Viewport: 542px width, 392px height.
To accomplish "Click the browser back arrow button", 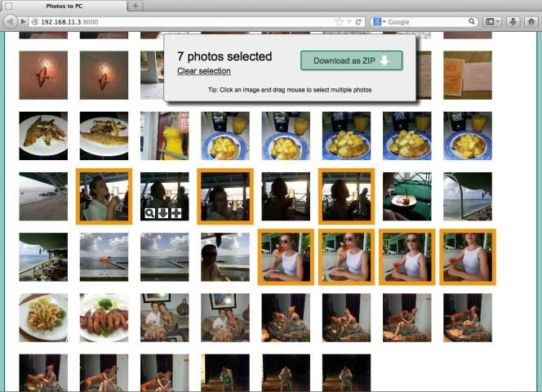I will click(10, 22).
